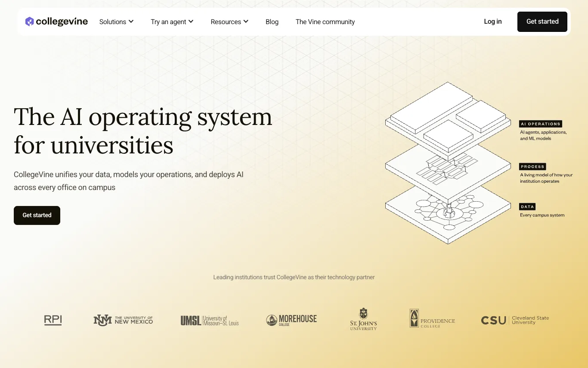Click the headline "The AI operating system for universities"
Viewport: 588px width, 368px height.
click(x=143, y=131)
